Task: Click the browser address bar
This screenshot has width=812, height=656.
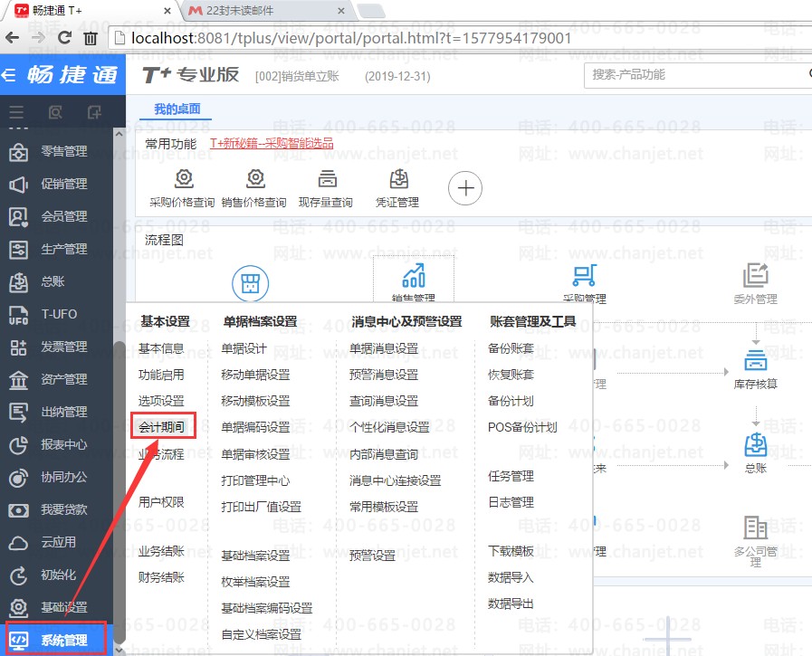Action: pos(461,38)
